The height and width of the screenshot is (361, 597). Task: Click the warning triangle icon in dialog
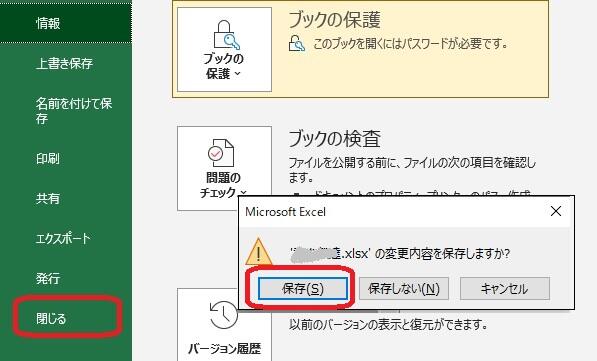point(259,251)
